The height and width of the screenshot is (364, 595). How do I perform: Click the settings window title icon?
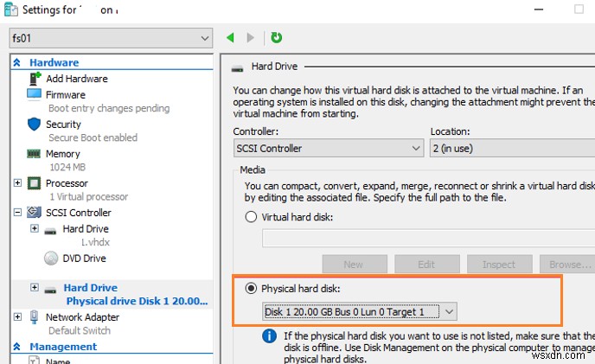pos(10,10)
